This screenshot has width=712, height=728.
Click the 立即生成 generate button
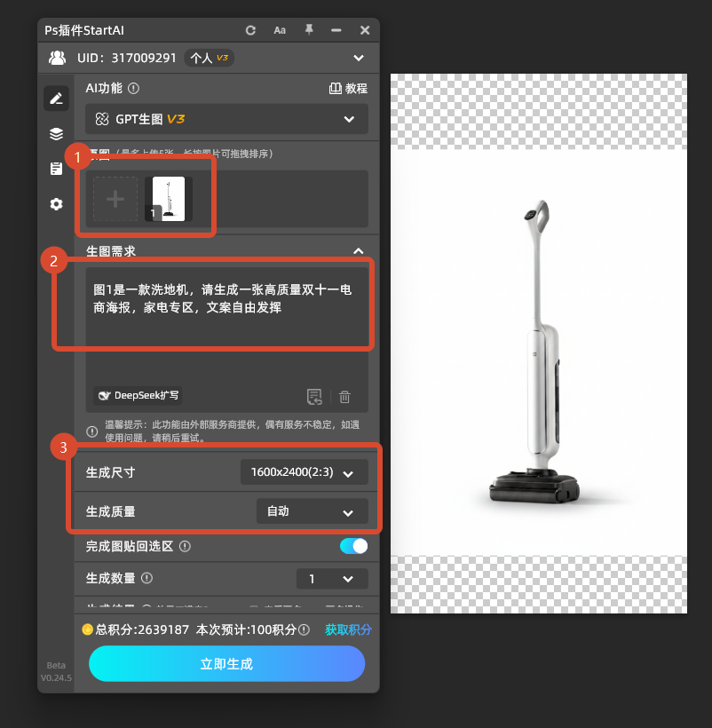[226, 664]
